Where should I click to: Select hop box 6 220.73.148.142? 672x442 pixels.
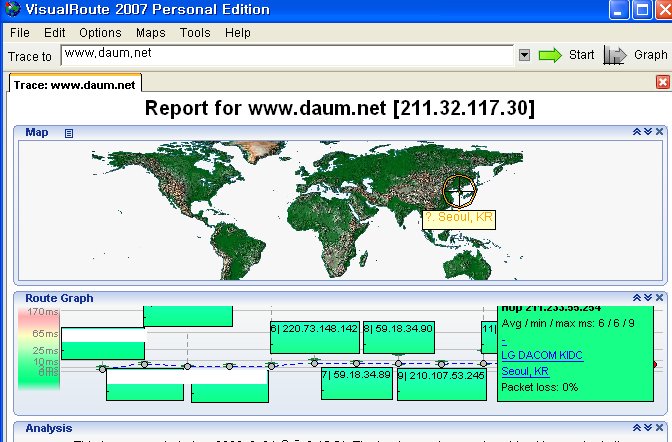pyautogui.click(x=315, y=337)
